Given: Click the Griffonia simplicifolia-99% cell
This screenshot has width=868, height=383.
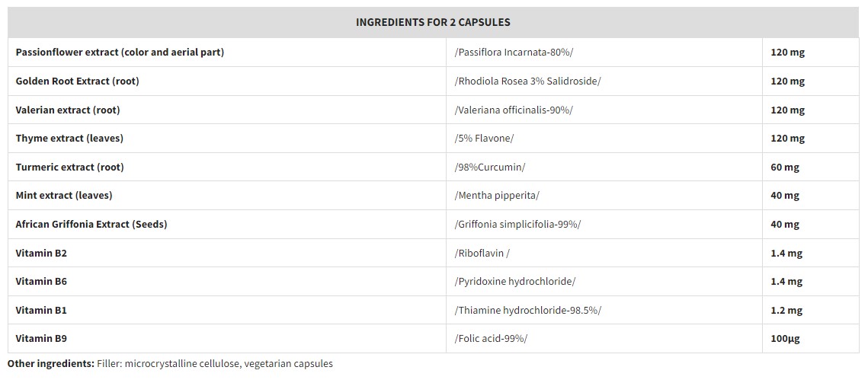Looking at the screenshot, I should pos(518,224).
